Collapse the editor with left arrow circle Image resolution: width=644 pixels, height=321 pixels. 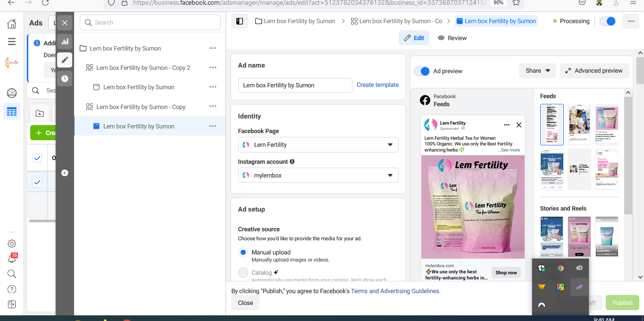coord(65,173)
